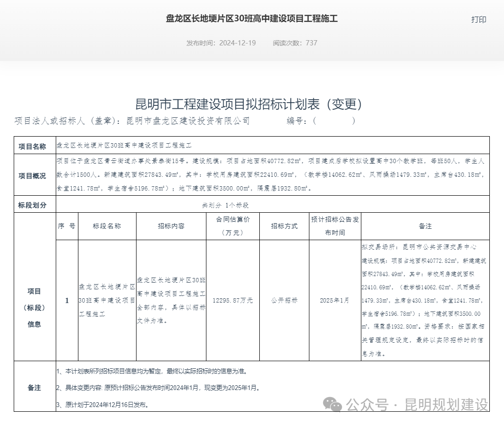Image resolution: width=504 pixels, height=425 pixels.
Task: Select the bold page title at top
Action: click(252, 19)
